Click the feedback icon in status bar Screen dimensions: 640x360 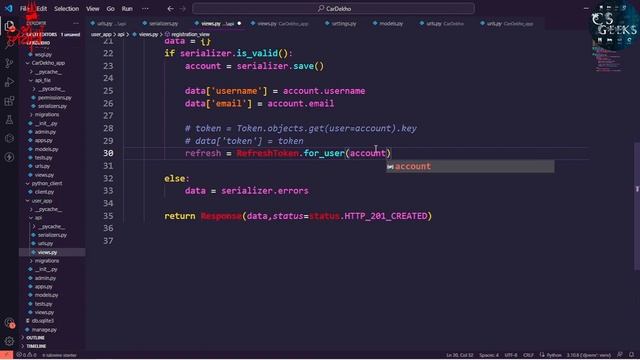click(x=620, y=355)
